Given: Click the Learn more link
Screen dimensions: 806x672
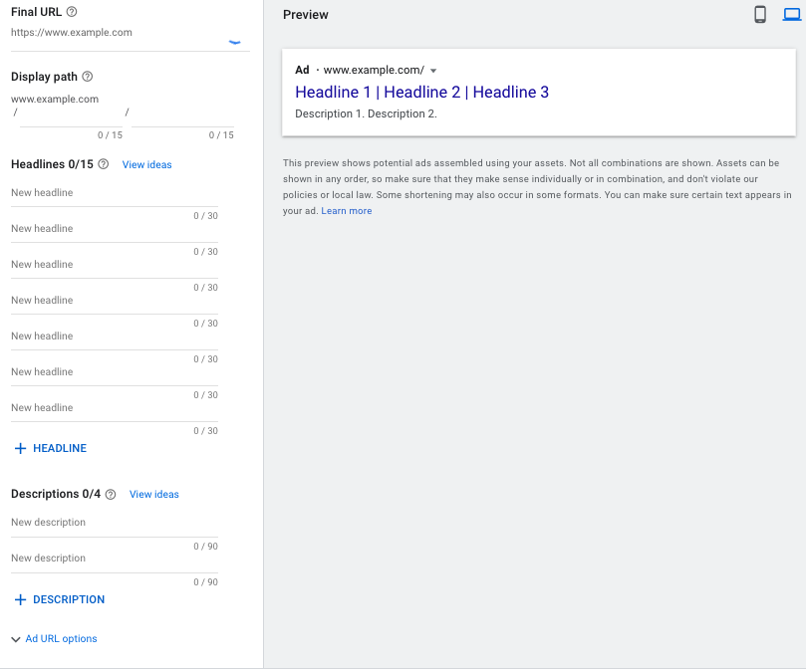Looking at the screenshot, I should (x=346, y=210).
